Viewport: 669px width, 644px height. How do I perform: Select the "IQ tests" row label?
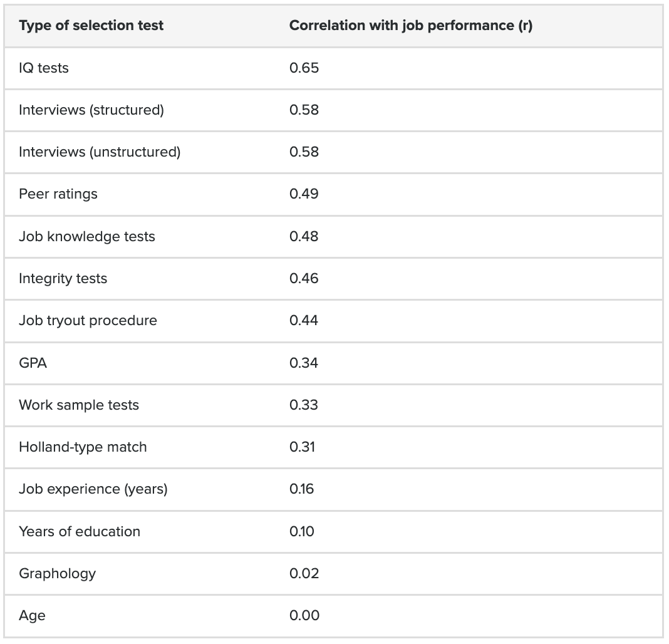(44, 68)
